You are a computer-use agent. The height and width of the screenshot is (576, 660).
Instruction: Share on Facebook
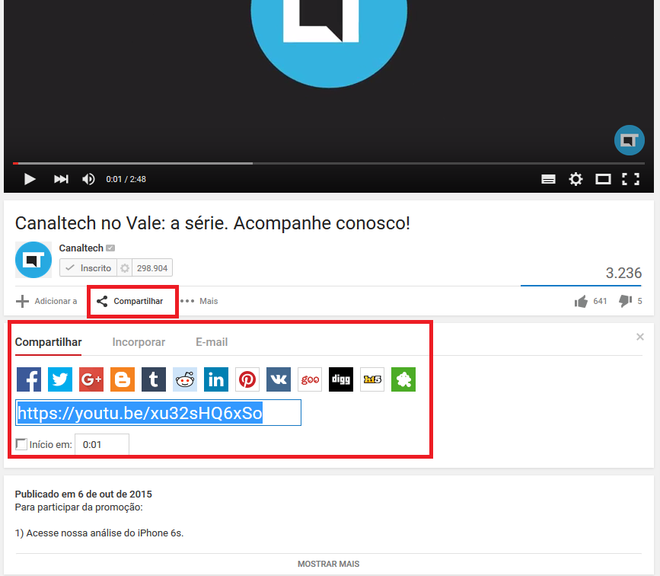(29, 379)
